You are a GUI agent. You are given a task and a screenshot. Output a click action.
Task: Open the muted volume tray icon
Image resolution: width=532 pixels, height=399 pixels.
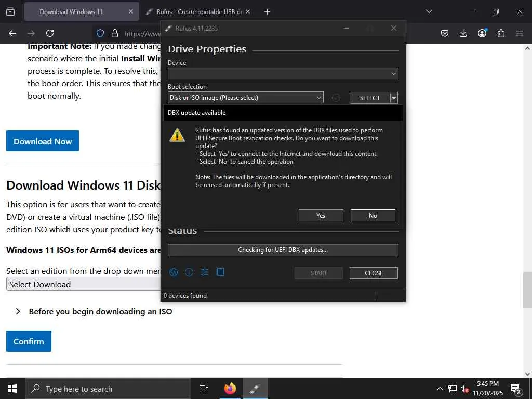click(x=464, y=389)
